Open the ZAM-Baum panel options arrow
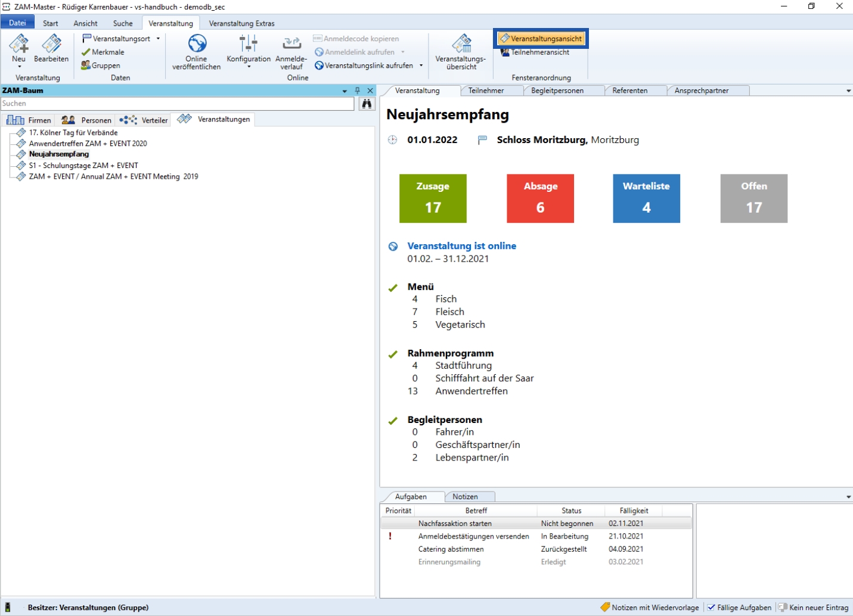853x616 pixels. 345,91
